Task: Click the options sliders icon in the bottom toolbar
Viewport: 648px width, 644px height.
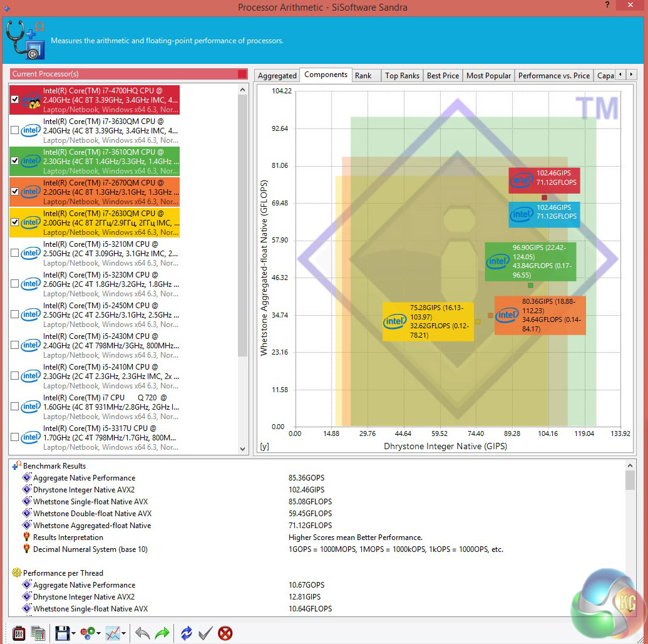Action: [x=19, y=633]
